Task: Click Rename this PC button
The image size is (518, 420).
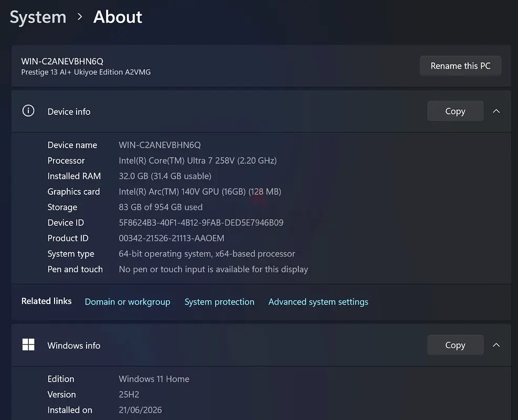Action: tap(460, 66)
